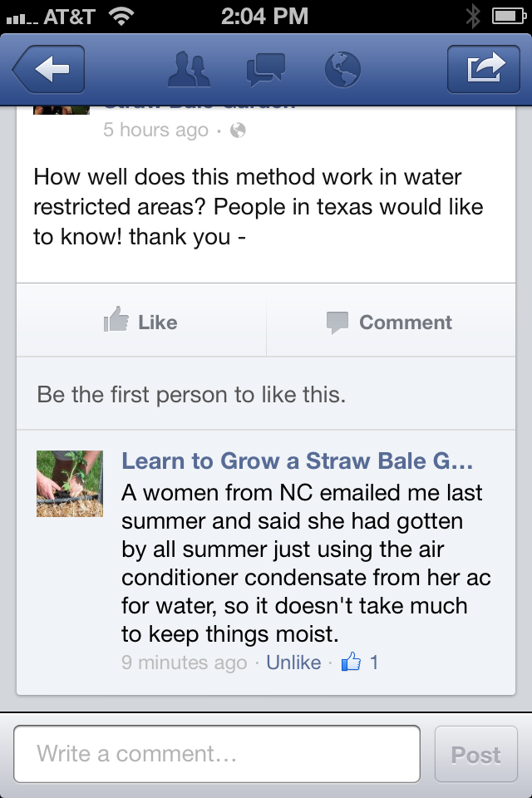Image resolution: width=532 pixels, height=798 pixels.
Task: Tap the 5 hours ago timestamp
Action: point(155,131)
